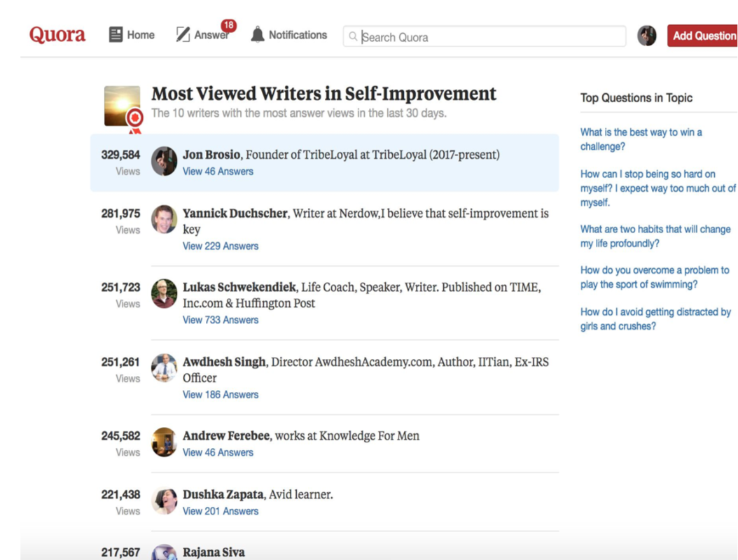This screenshot has height=560, width=738.
Task: Click Jon Brosio's profile photo
Action: pos(164,161)
